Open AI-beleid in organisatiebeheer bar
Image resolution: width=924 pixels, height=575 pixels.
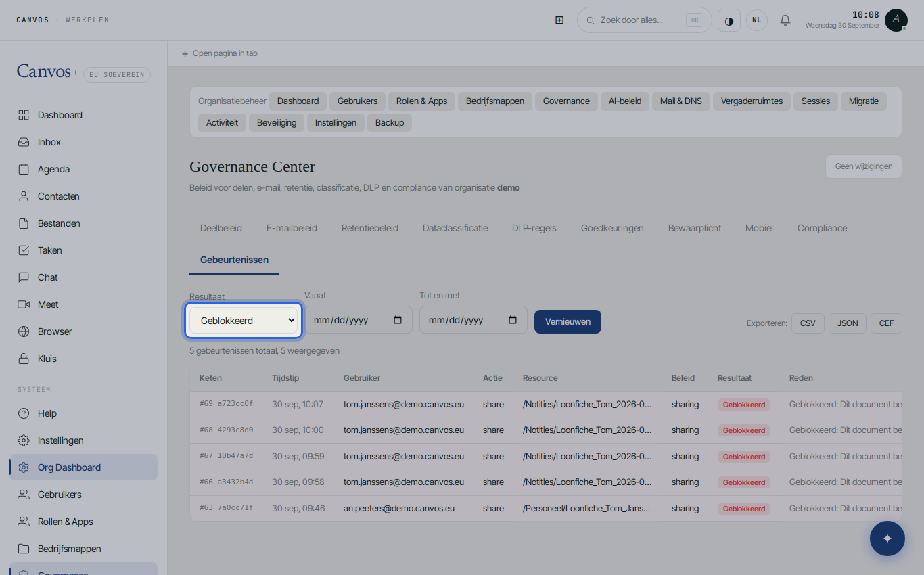pos(625,101)
